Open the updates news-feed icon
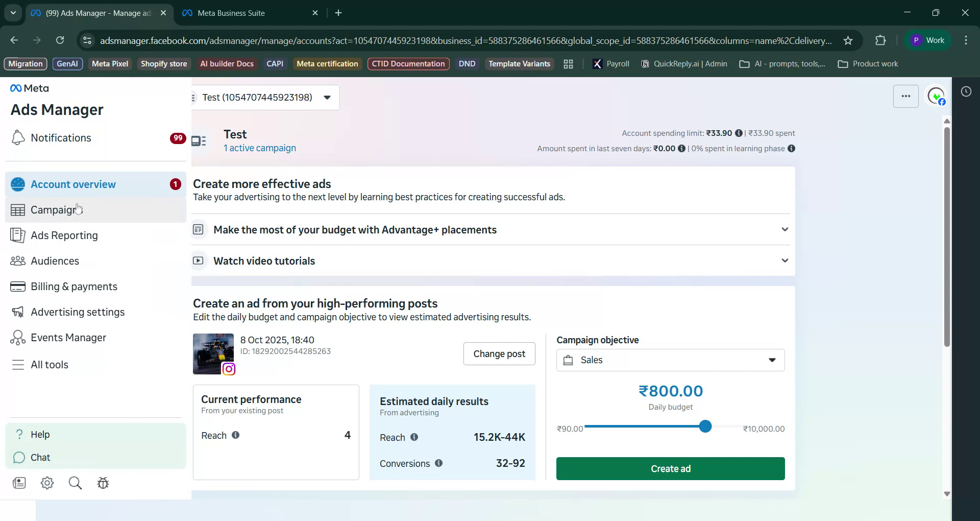 [x=19, y=483]
